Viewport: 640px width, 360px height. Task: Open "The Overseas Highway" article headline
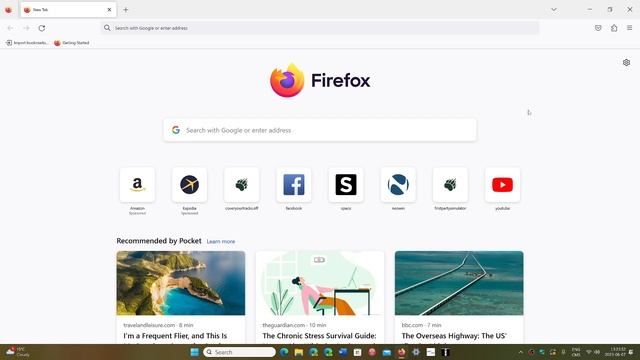[x=454, y=336]
